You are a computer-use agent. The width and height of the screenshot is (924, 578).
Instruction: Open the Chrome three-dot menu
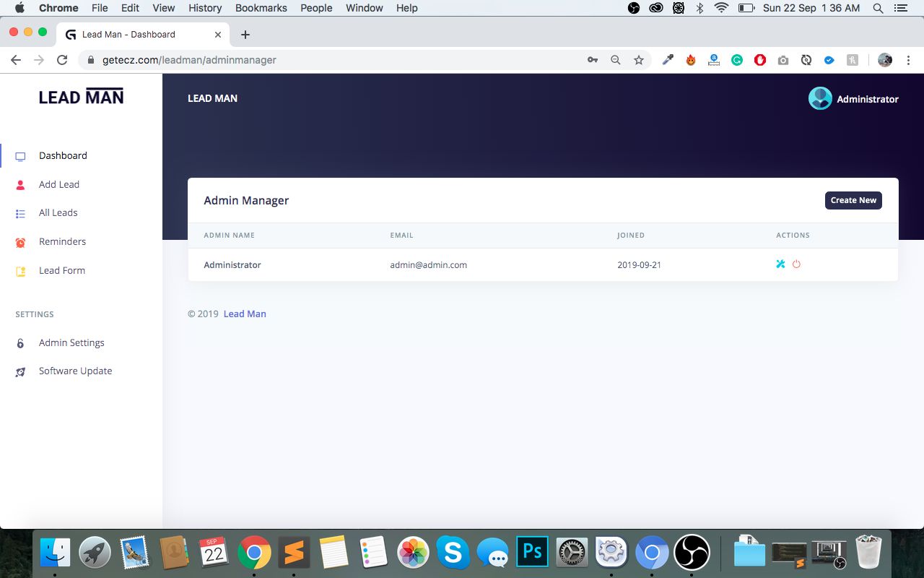pyautogui.click(x=909, y=60)
